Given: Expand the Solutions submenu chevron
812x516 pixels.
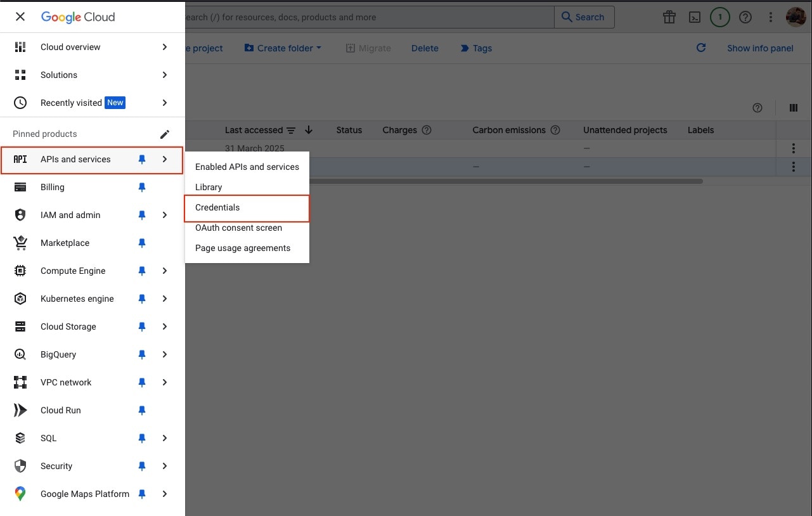Looking at the screenshot, I should tap(164, 75).
